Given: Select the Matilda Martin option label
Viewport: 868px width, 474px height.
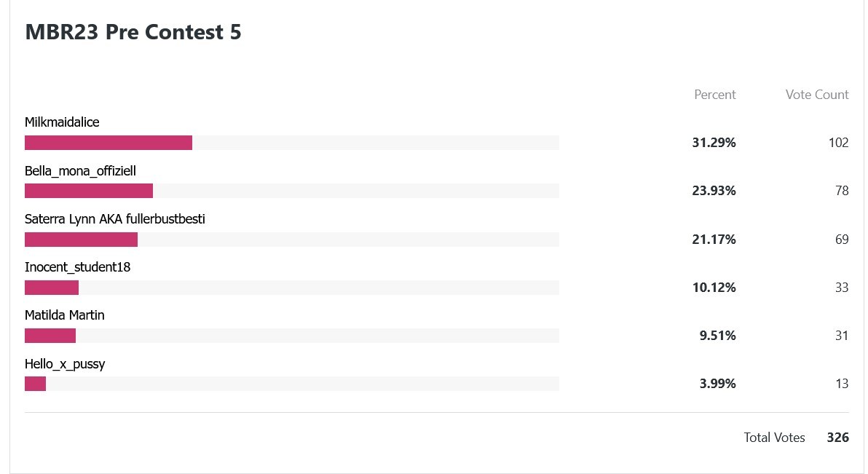Looking at the screenshot, I should coord(65,315).
